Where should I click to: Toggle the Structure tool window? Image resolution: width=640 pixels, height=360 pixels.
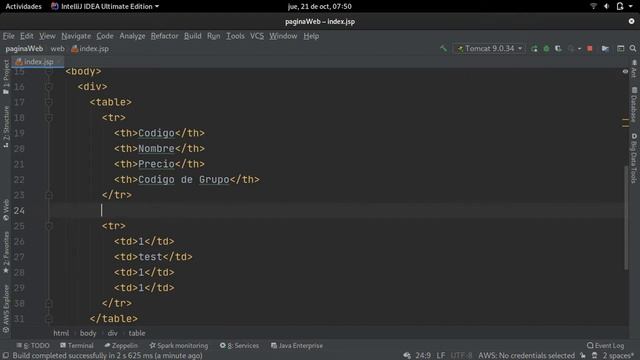point(6,127)
